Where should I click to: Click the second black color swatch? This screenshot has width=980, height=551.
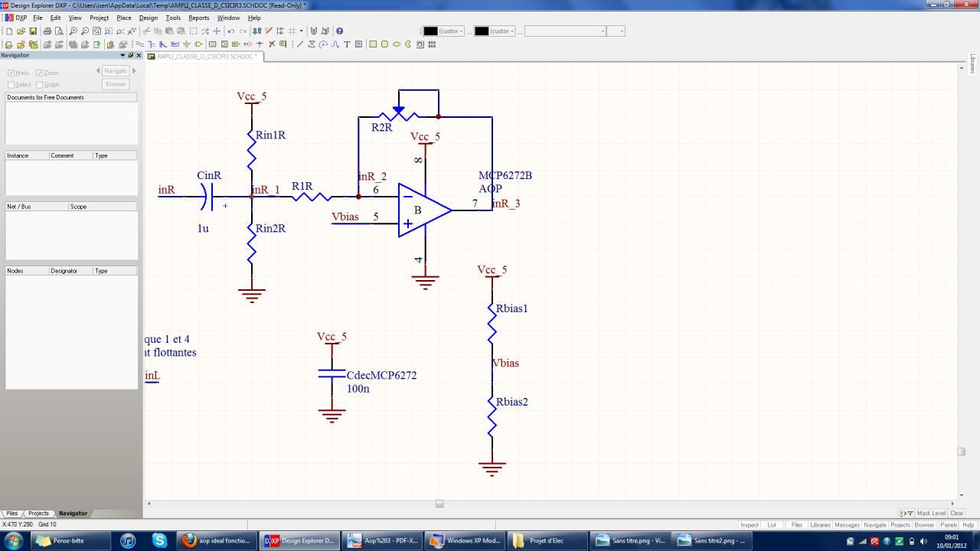tap(482, 31)
